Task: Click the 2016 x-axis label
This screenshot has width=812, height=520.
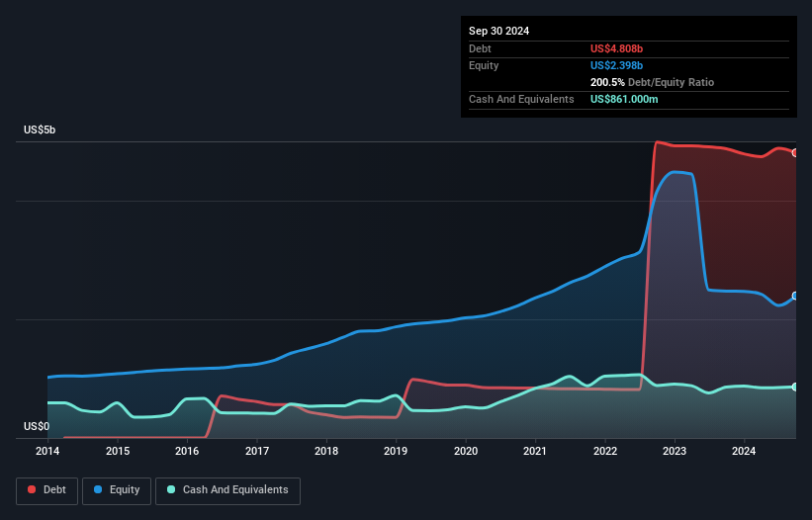Action: pyautogui.click(x=187, y=451)
